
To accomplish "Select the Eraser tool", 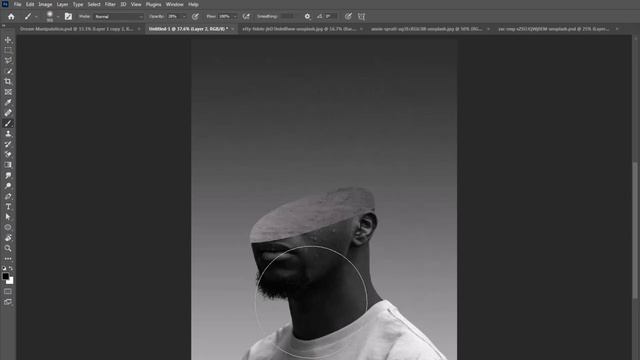I will point(8,154).
